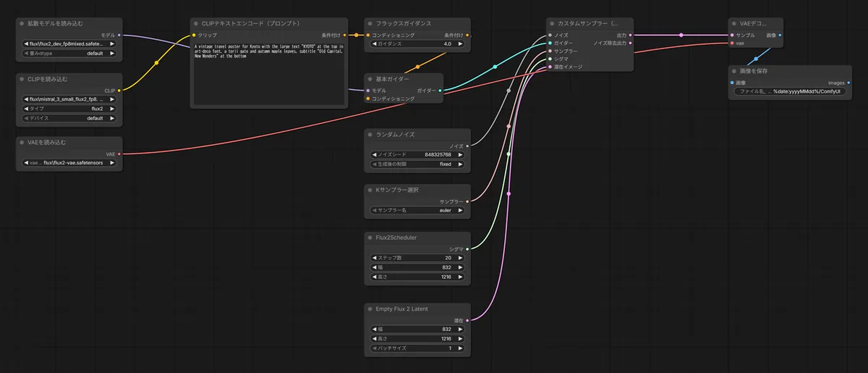
Task: Click the 画像 input port on 画像を保存 node
Action: pyautogui.click(x=732, y=83)
